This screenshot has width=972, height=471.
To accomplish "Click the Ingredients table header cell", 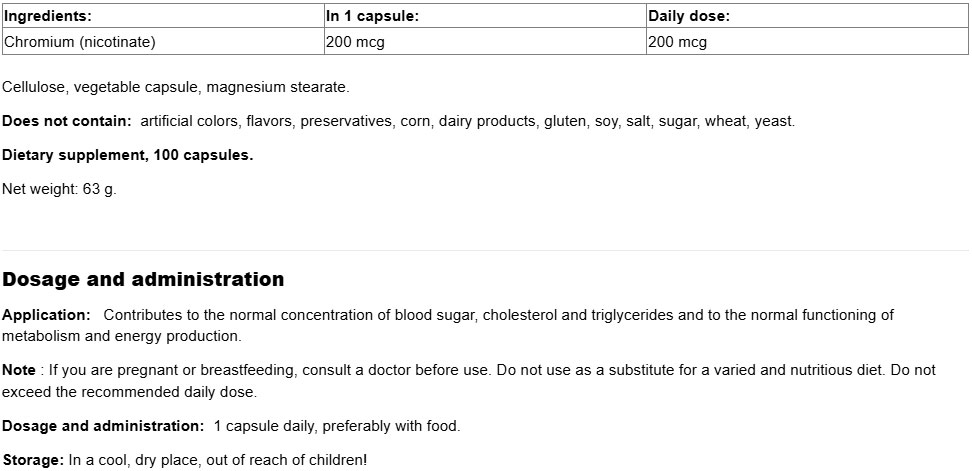I will (48, 16).
